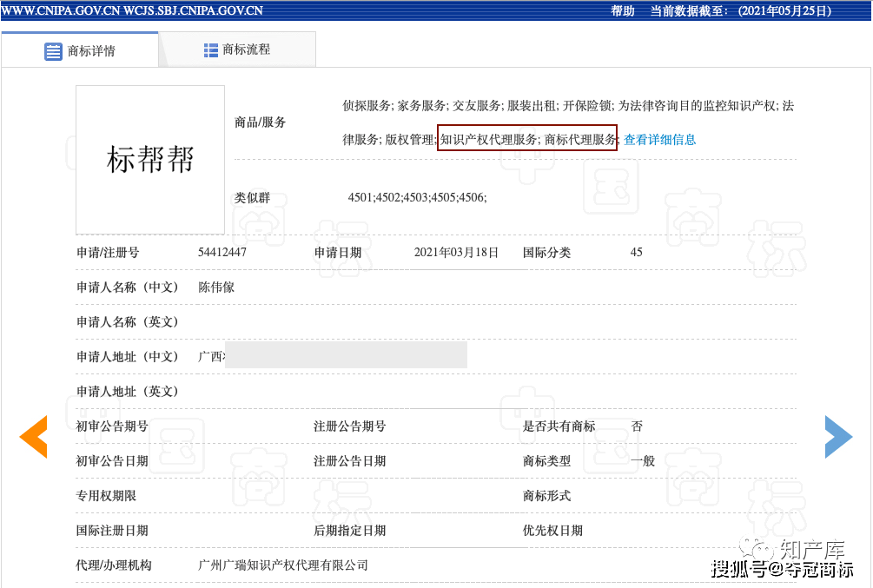The width and height of the screenshot is (873, 588).
Task: Click the header URL text WWW.CNIPA.GOV.CN
Action: coord(61,10)
